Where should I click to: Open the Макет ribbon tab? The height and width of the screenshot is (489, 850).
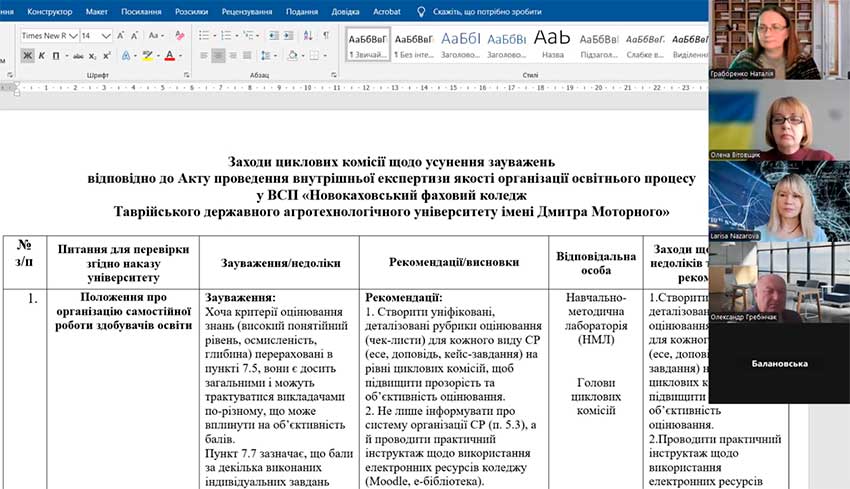[97, 10]
